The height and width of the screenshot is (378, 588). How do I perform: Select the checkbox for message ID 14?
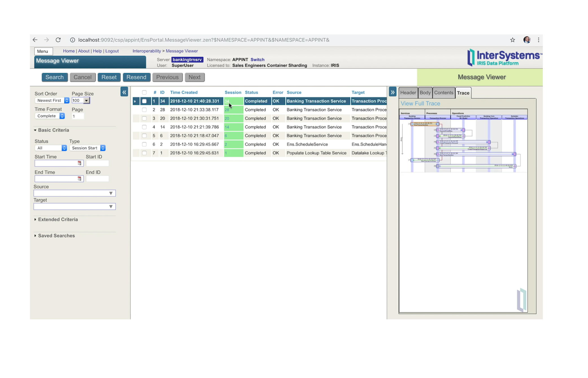[144, 127]
